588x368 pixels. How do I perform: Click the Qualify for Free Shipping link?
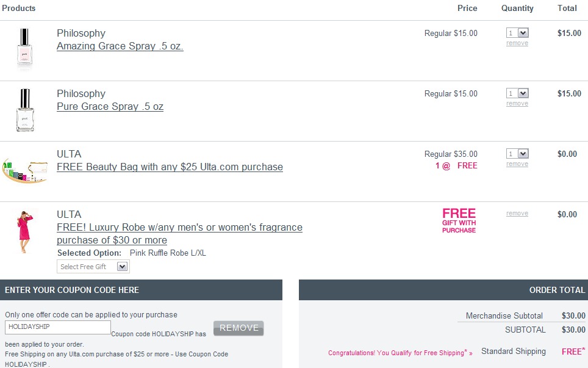pyautogui.click(x=400, y=353)
